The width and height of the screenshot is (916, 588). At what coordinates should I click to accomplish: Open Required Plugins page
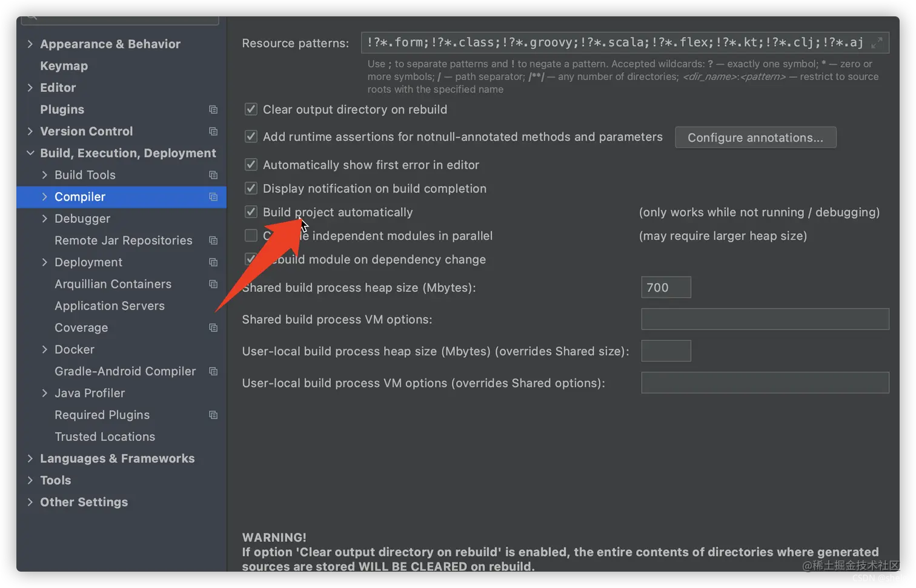click(x=102, y=415)
